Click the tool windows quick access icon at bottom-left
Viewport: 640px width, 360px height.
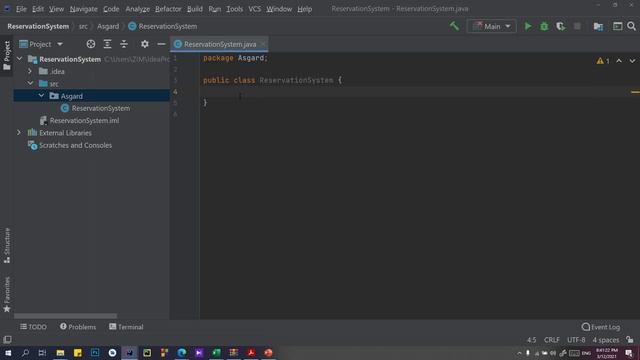coord(7,340)
